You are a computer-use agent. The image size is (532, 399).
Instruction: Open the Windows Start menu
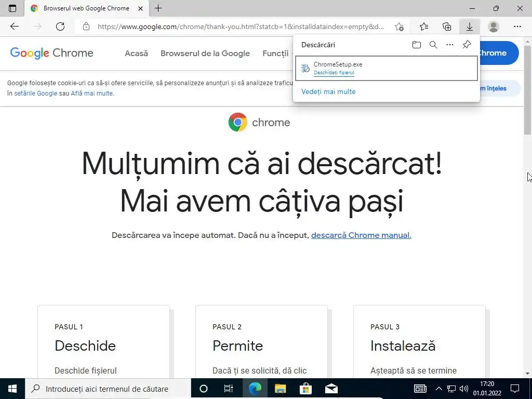[12, 389]
